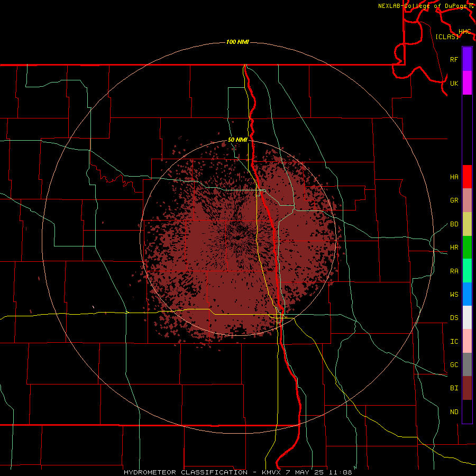Click the HR legend label

pos(454,248)
